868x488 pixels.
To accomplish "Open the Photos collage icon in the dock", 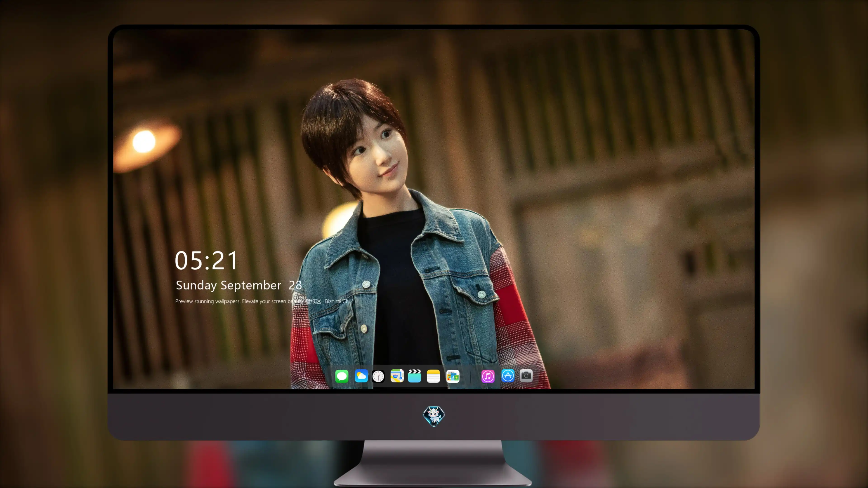I will [x=453, y=376].
